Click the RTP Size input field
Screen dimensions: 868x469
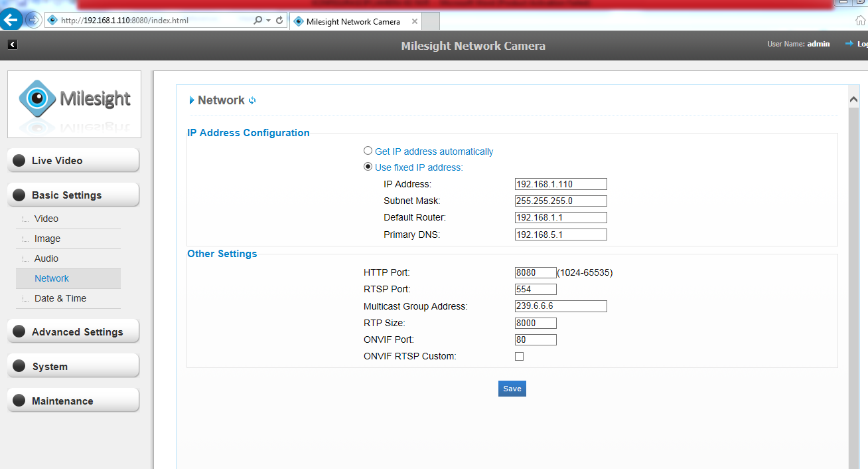pyautogui.click(x=536, y=323)
